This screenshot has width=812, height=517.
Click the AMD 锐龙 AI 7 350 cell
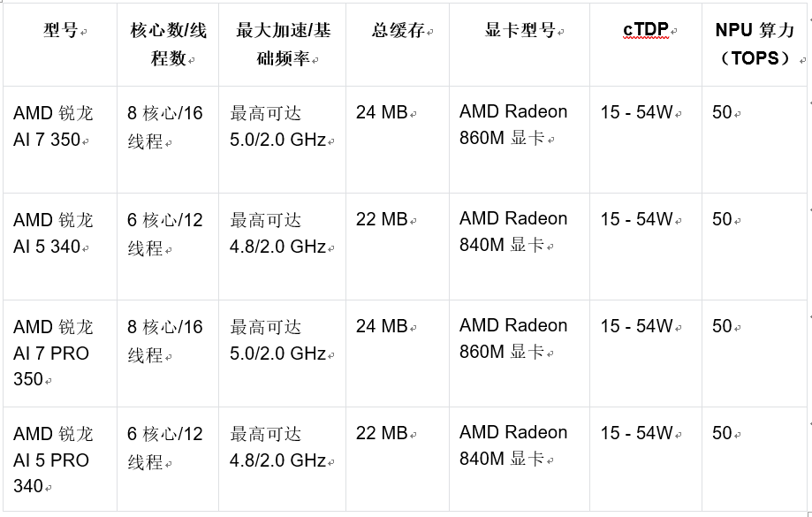[53, 126]
